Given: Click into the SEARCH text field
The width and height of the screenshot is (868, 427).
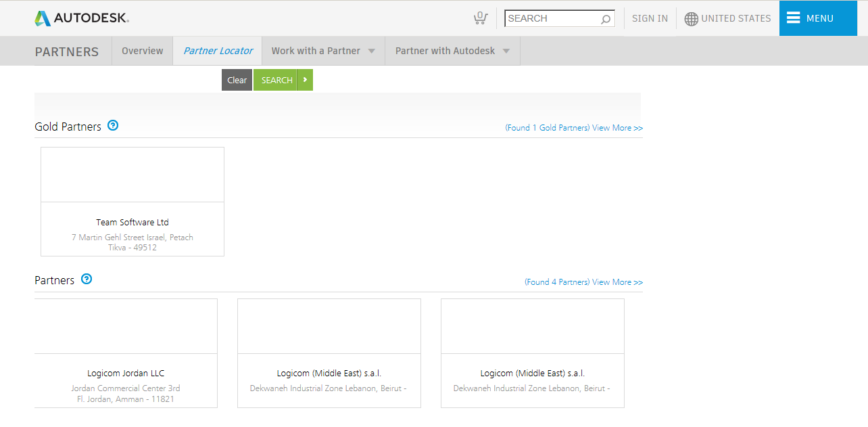Looking at the screenshot, I should click(551, 19).
